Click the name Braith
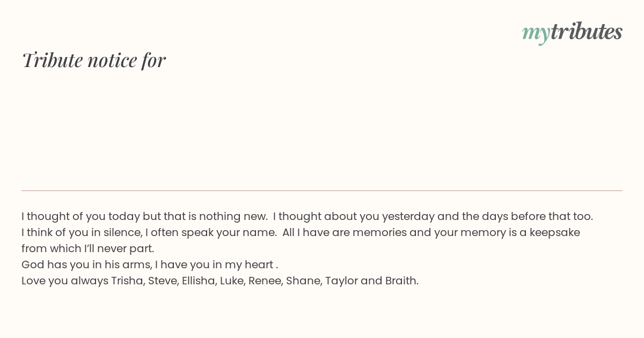This screenshot has width=644, height=338. 401,281
